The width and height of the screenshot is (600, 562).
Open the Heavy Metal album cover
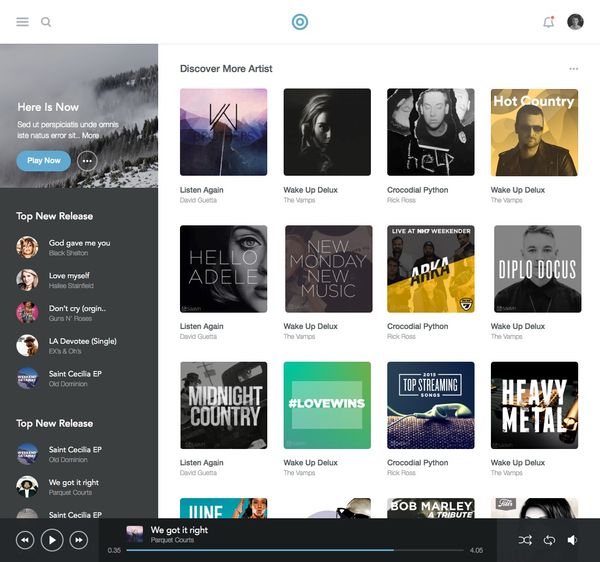[x=535, y=405]
